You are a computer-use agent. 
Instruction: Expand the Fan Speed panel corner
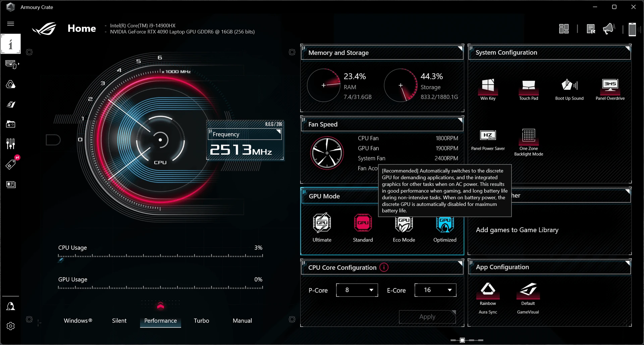[x=460, y=120]
